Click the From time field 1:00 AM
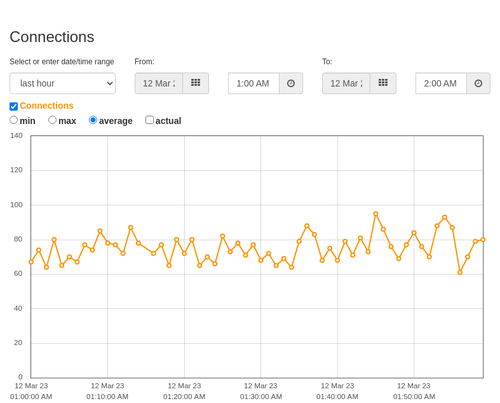 click(x=254, y=83)
